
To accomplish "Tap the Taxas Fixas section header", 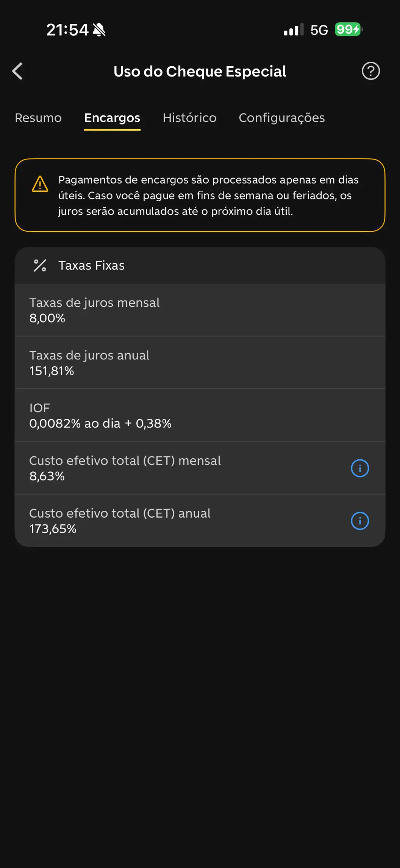I will pyautogui.click(x=91, y=266).
